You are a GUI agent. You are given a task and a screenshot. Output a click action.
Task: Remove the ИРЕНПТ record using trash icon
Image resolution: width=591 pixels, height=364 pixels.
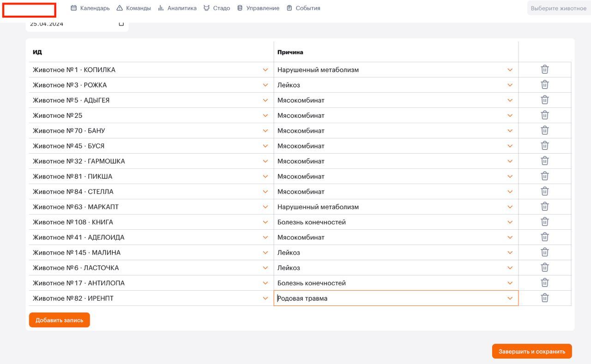[x=545, y=298]
